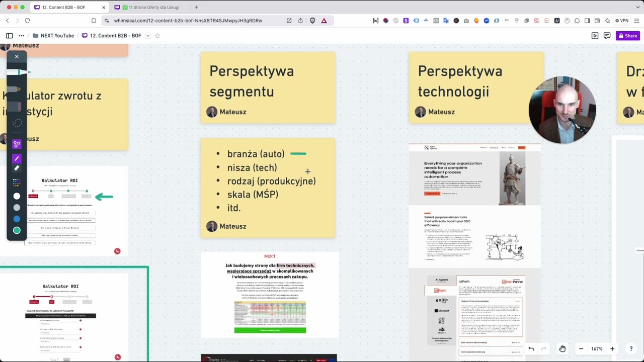
Task: Toggle the purple shapes recognition button
Action: 17,144
